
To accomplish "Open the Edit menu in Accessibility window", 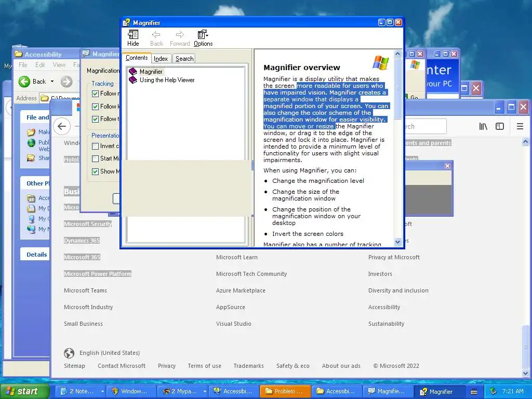I will (40, 65).
